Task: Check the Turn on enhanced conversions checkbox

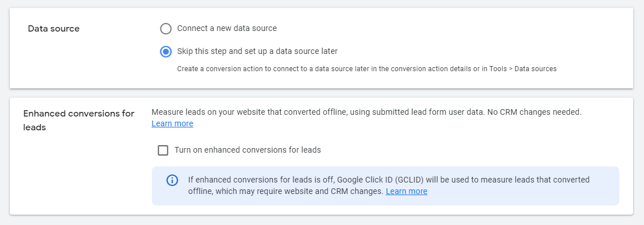Action: click(163, 150)
